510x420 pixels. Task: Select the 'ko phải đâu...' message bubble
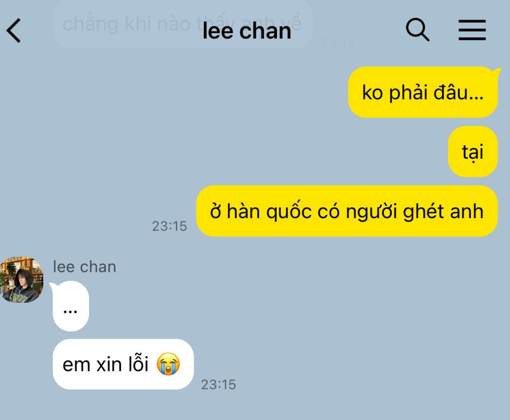(423, 92)
